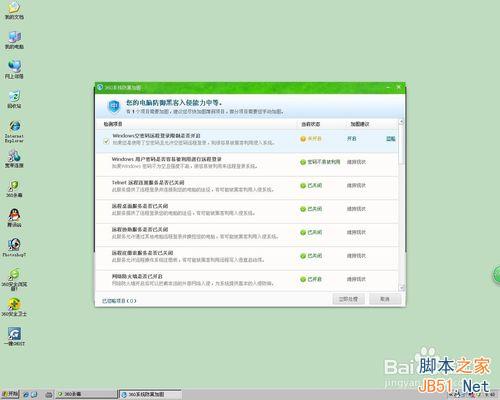Image resolution: width=500 pixels, height=400 pixels.
Task: Launch the Photoshop7 desktop shortcut
Action: click(x=14, y=247)
